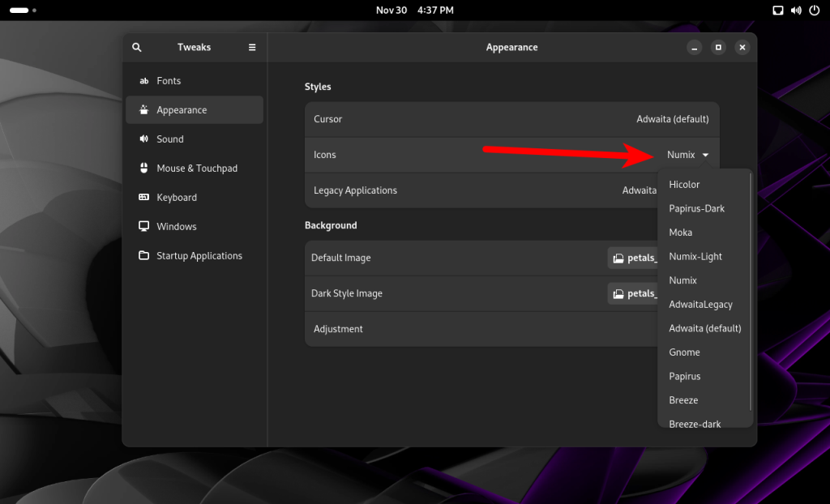Open the Cursor theme dropdown
The height and width of the screenshot is (504, 830).
click(x=672, y=119)
